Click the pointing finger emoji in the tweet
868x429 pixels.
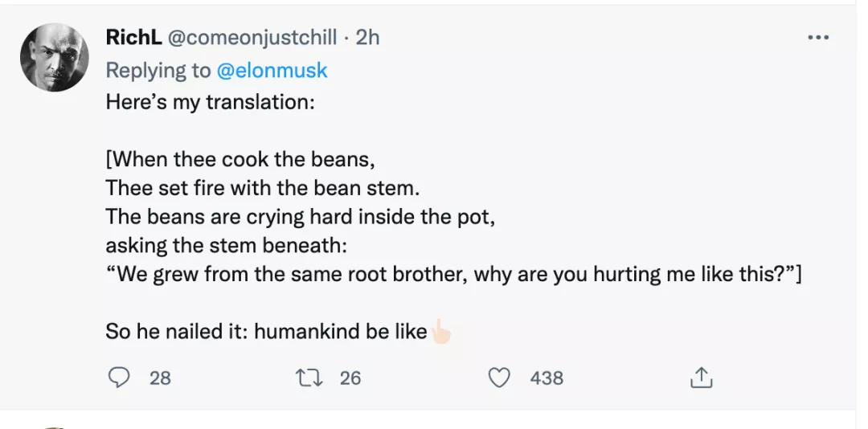(x=441, y=331)
